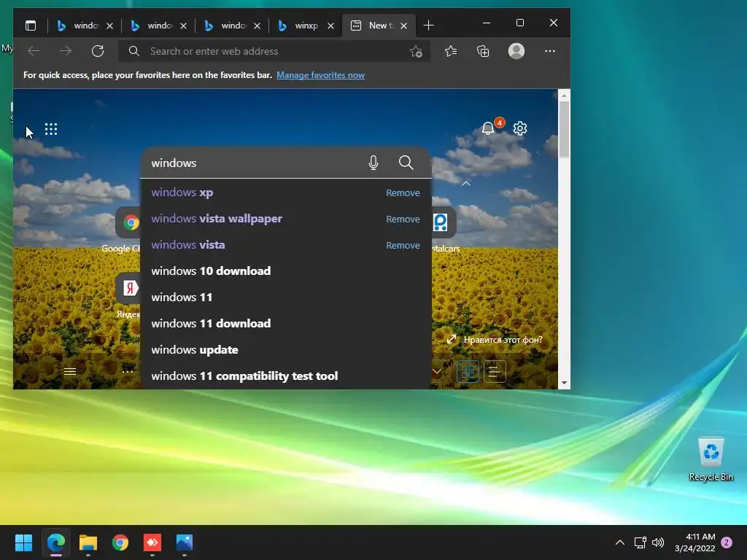Submit search with magnifier icon
Viewport: 747px width, 560px height.
[406, 163]
